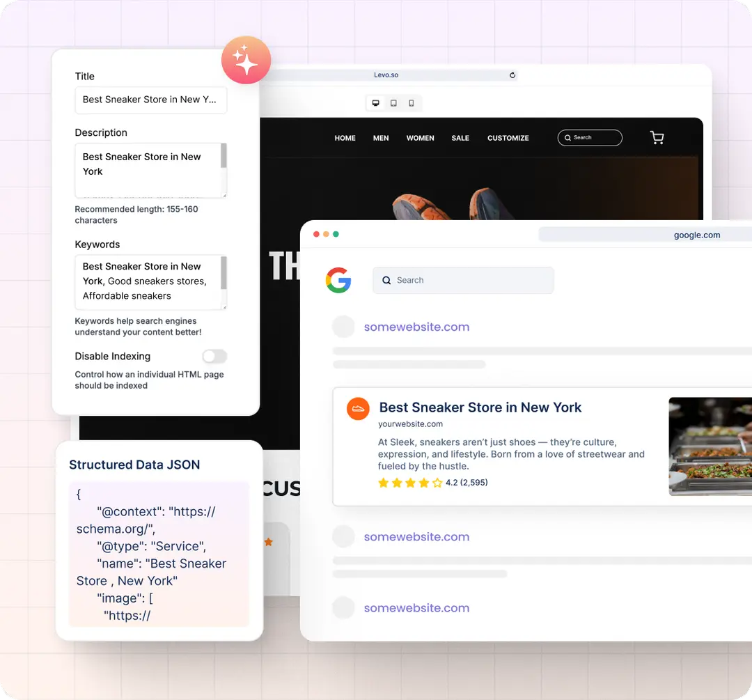752x700 pixels.
Task: Reload the Levo.so page
Action: coord(512,75)
